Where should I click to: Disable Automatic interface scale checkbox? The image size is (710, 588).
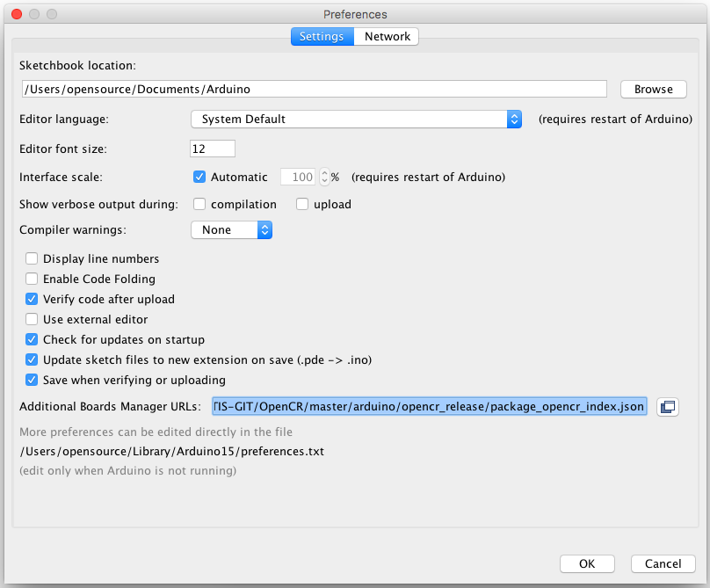click(x=199, y=177)
